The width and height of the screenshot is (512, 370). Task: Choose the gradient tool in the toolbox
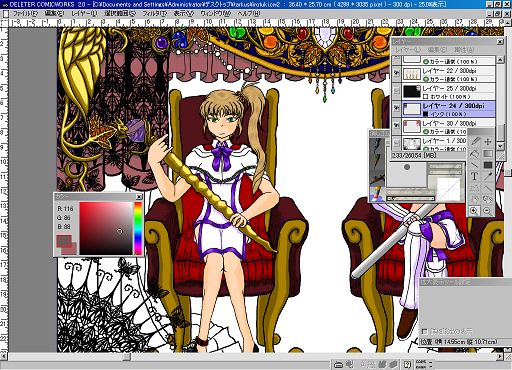coord(488,153)
